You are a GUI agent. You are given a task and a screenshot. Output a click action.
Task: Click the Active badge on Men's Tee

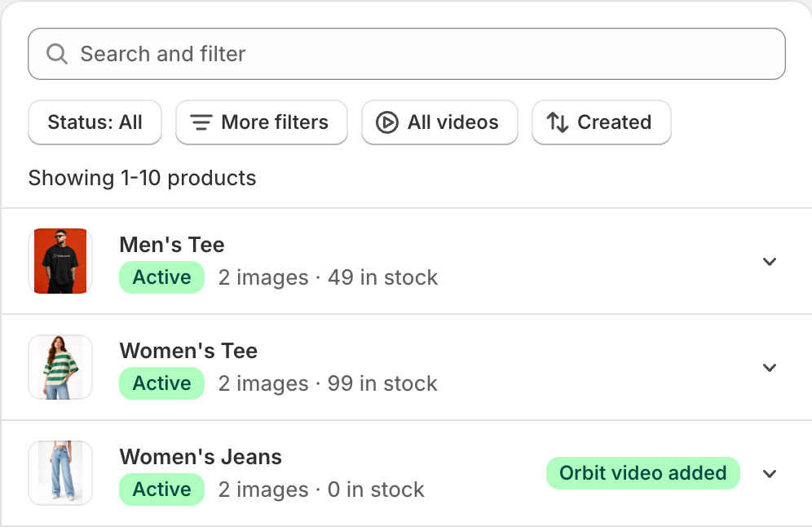(161, 277)
